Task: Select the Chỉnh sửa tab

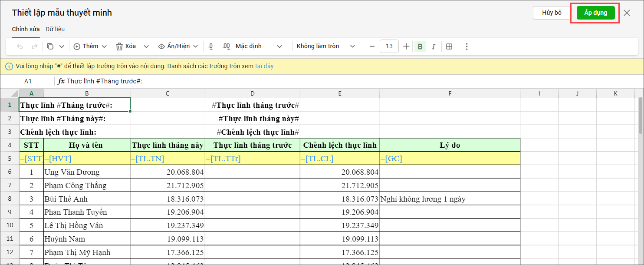Action: click(26, 29)
